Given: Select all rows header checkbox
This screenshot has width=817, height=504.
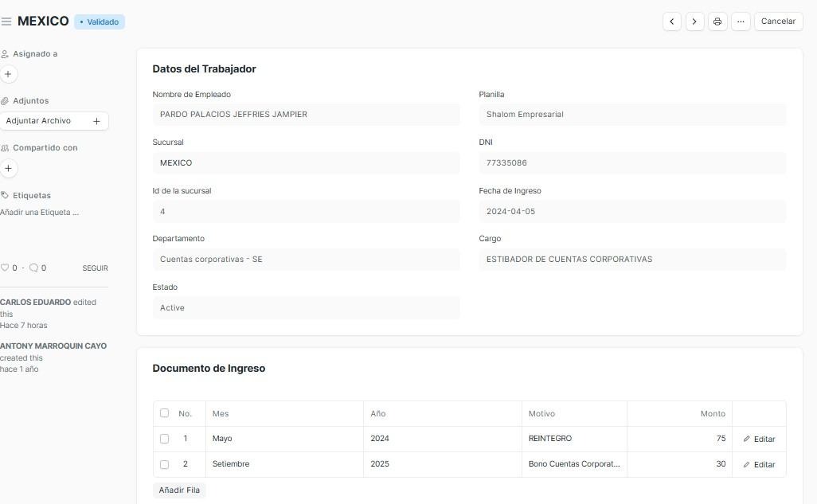Looking at the screenshot, I should point(164,413).
